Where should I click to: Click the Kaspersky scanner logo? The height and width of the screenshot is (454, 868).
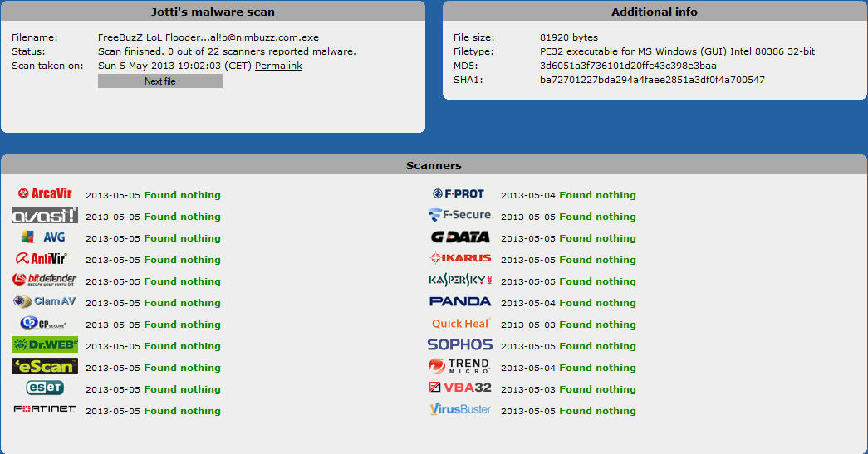pos(460,280)
